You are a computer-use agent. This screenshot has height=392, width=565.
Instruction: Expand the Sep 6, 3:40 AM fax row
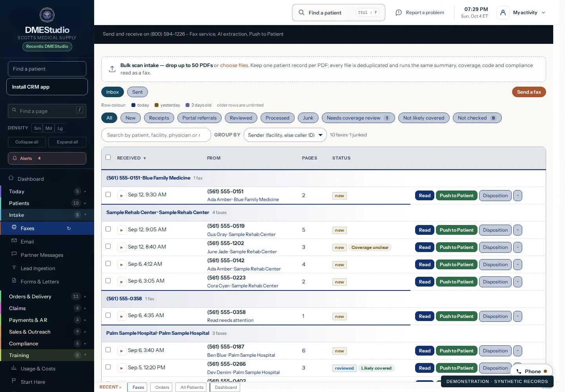point(122,351)
